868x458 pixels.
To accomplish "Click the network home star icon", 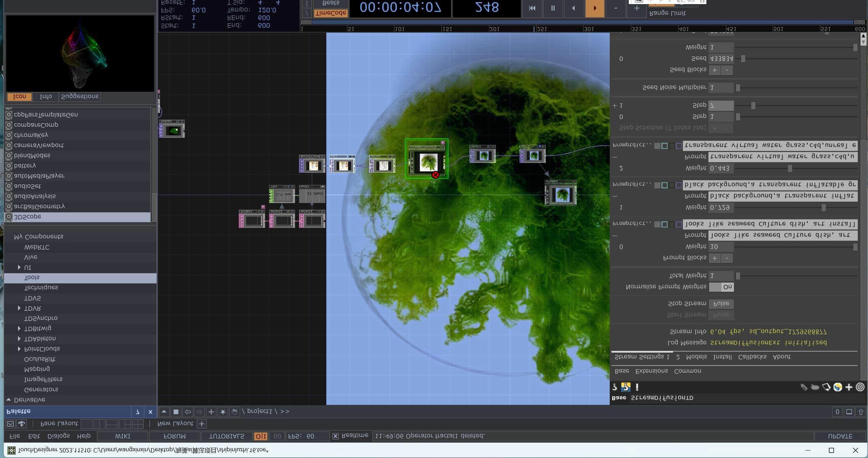I will pos(223,412).
